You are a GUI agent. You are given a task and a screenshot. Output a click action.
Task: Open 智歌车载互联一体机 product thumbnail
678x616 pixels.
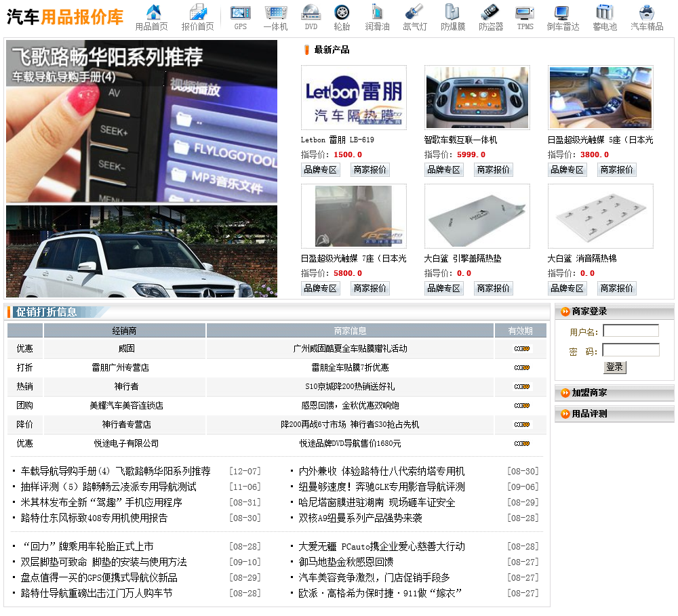click(477, 98)
